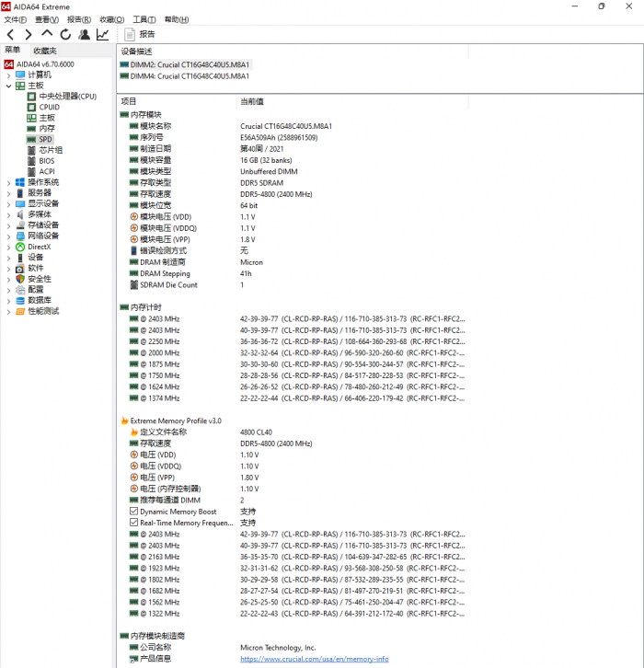Open the 文件(F) menu

16,19
